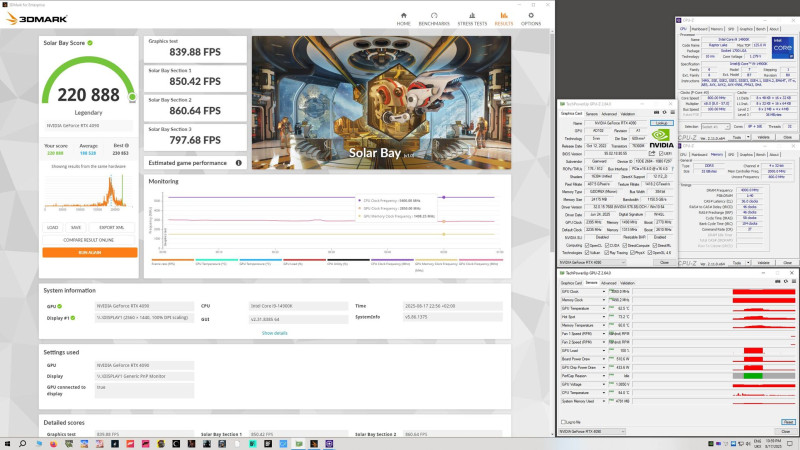Image resolution: width=800 pixels, height=450 pixels.
Task: Toggle the Vulkan checkbox in GPU-Z
Action: pyautogui.click(x=587, y=253)
